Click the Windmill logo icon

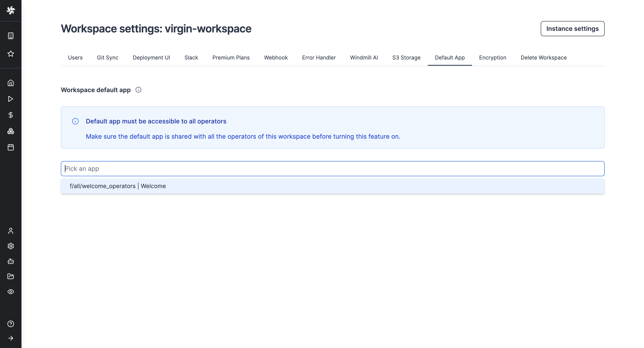(x=11, y=10)
